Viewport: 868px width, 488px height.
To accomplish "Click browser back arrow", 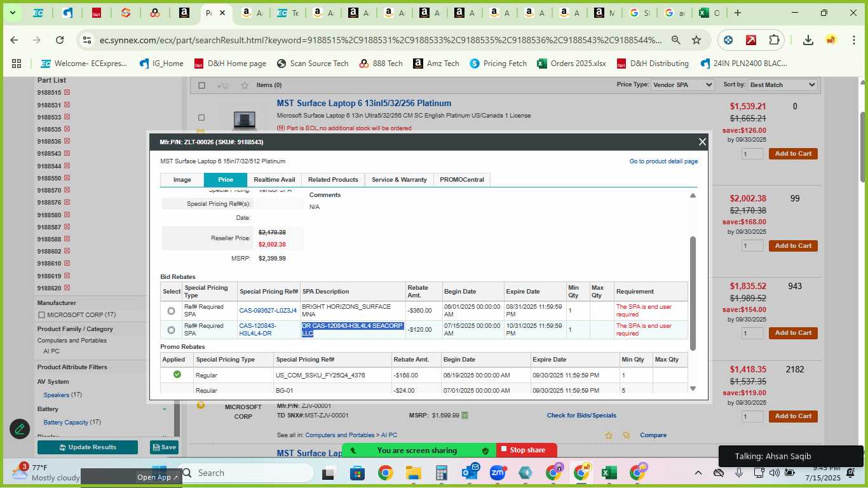I will click(x=15, y=40).
